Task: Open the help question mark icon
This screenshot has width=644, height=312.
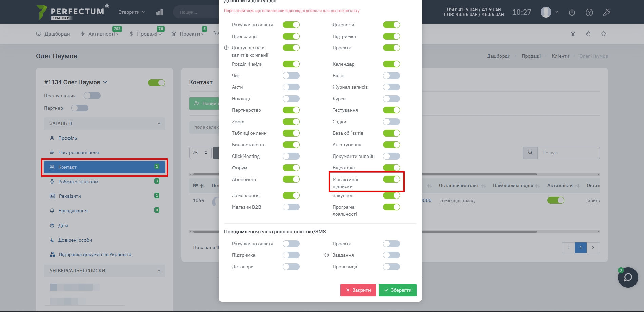Action: [589, 12]
